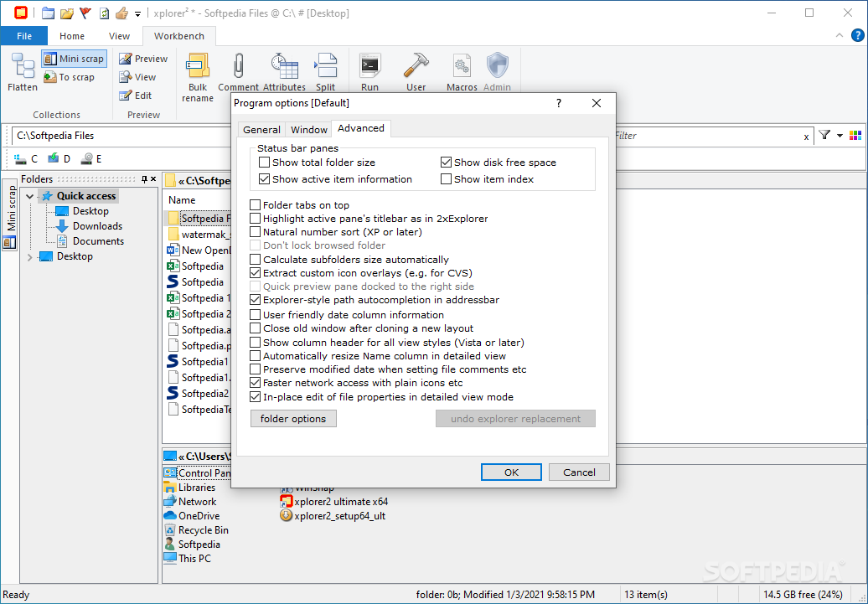This screenshot has width=868, height=604.
Task: Click the Edit icon in ribbon
Action: pos(125,96)
